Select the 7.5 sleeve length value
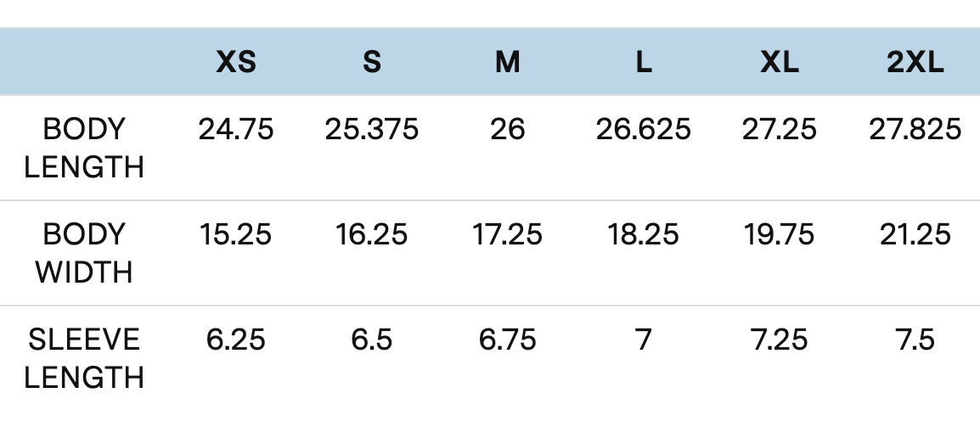The width and height of the screenshot is (980, 438). [915, 340]
